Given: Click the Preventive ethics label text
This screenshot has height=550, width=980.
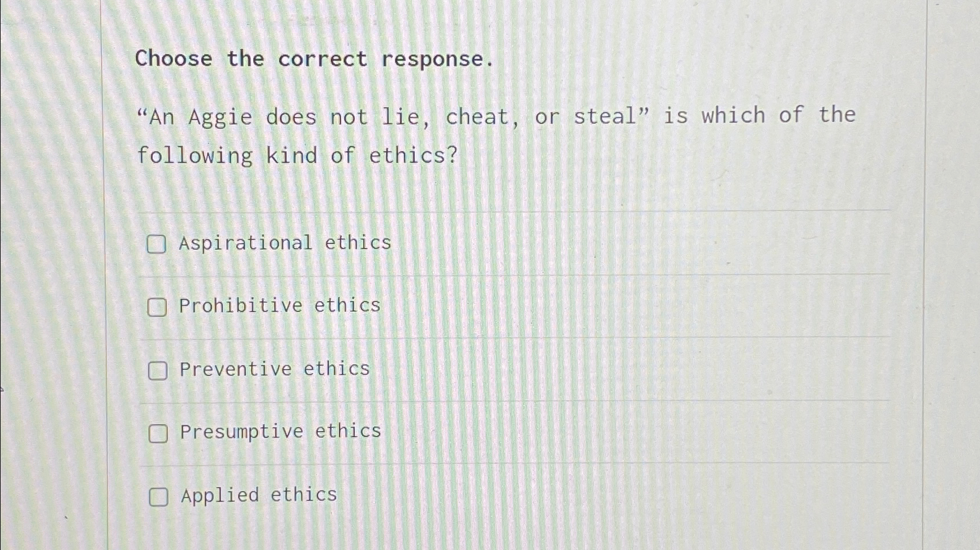Looking at the screenshot, I should [x=275, y=370].
